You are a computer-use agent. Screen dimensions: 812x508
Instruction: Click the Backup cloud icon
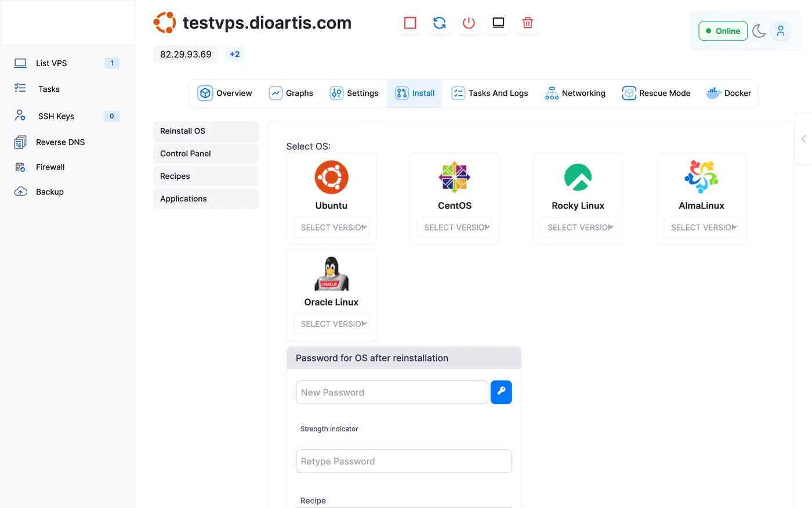[x=20, y=192]
